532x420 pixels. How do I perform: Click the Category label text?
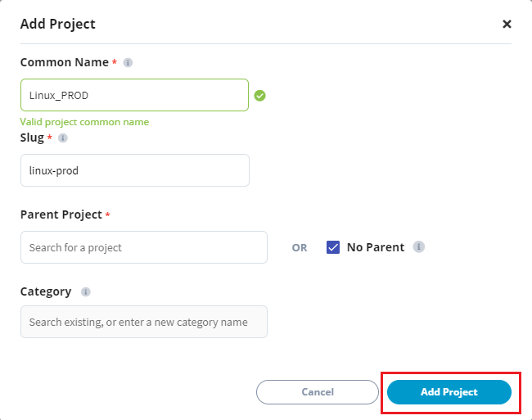(x=46, y=291)
